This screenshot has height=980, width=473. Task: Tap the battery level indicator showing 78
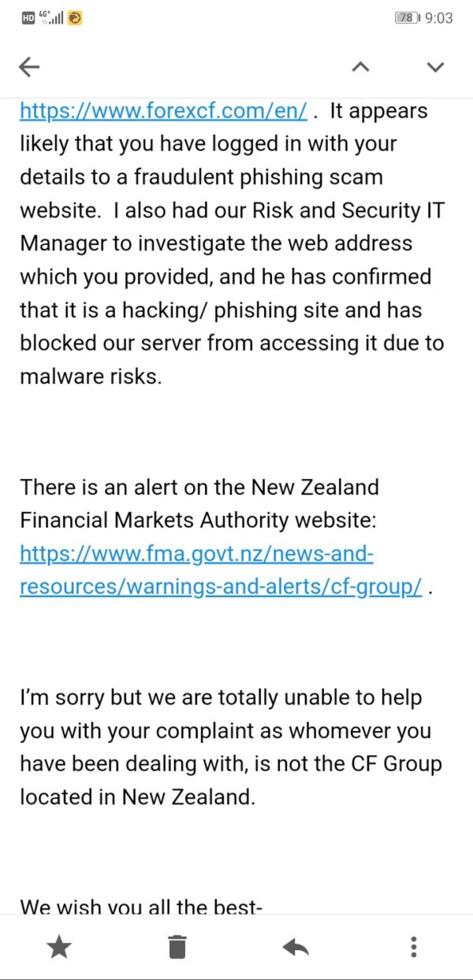[408, 17]
